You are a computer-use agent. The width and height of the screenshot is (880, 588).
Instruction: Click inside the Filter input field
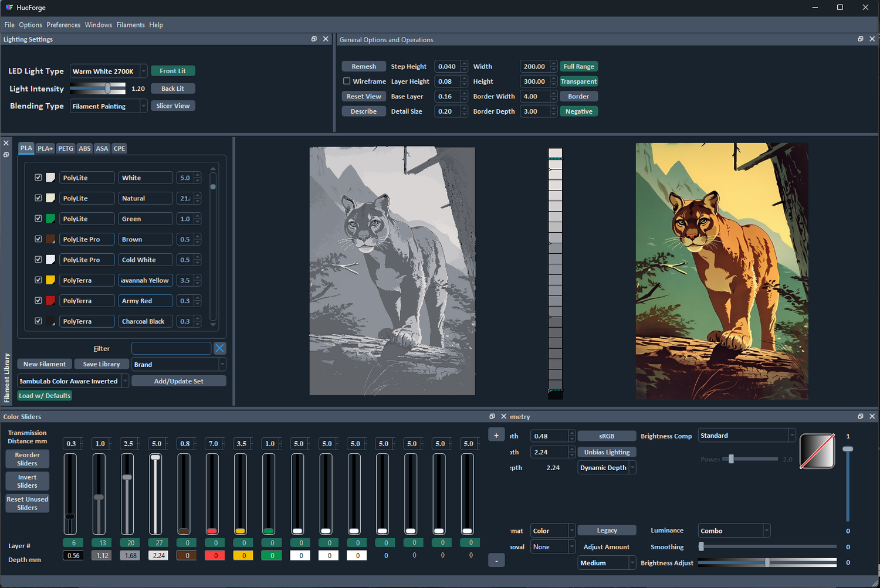coord(171,348)
